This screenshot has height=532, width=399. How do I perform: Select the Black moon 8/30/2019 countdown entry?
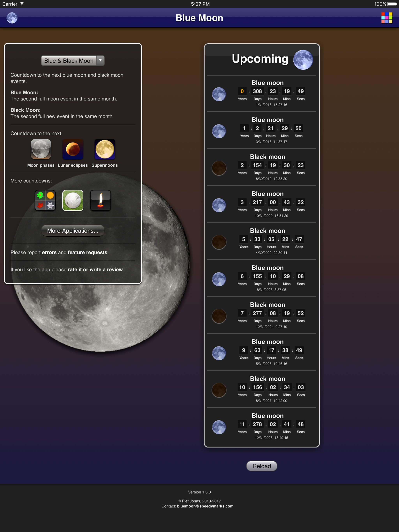pos(267,168)
